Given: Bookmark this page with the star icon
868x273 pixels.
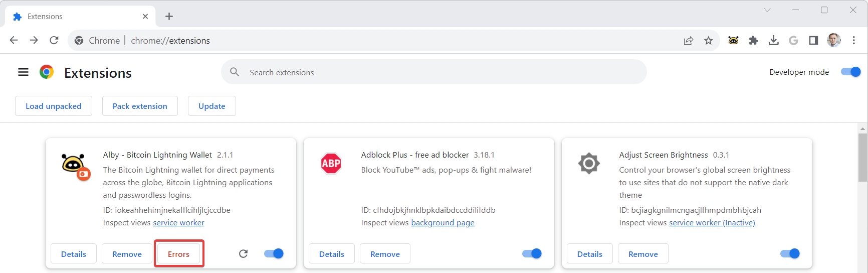Looking at the screenshot, I should click(x=708, y=41).
